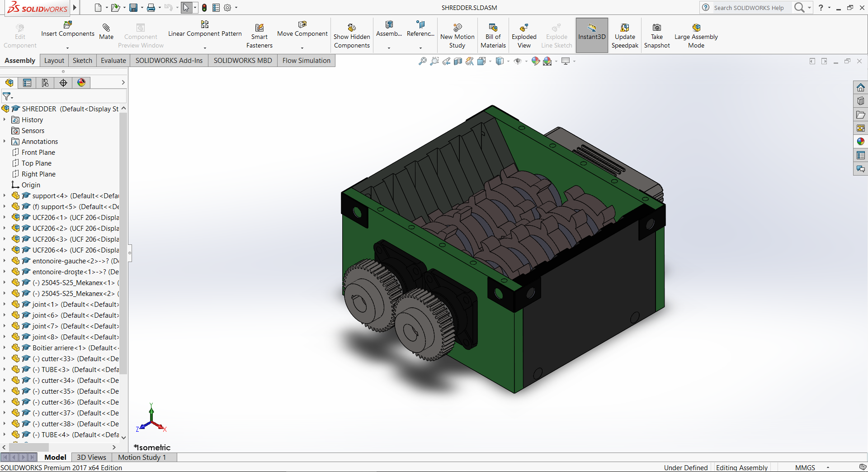Select the Origin item
The image size is (868, 472).
point(31,185)
